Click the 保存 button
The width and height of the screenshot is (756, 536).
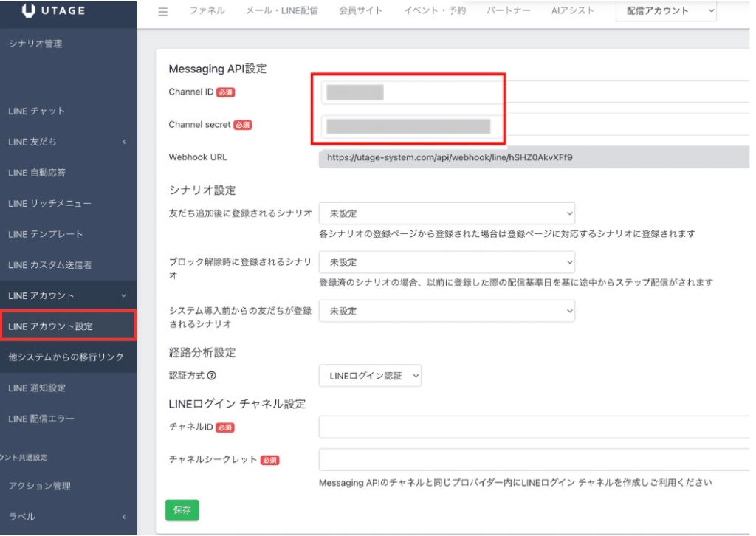[x=182, y=509]
